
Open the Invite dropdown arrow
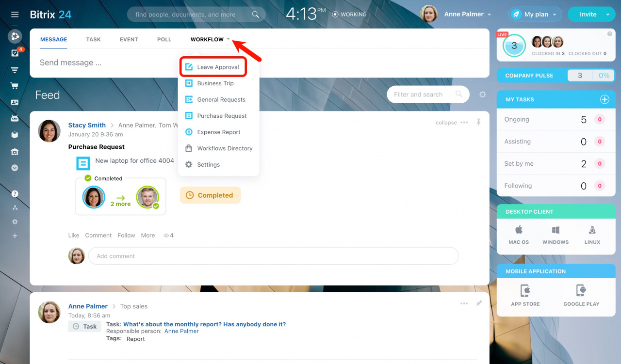point(608,15)
